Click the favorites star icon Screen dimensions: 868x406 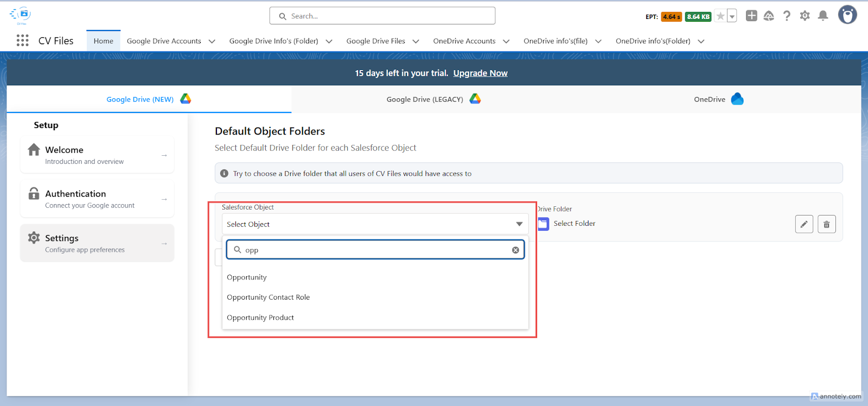[x=720, y=16]
